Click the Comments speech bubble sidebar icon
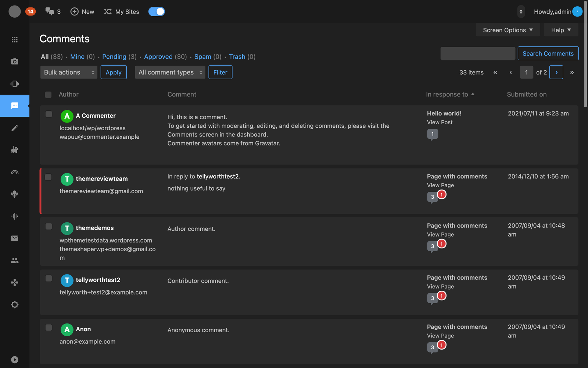Viewport: 588px width, 368px height. pos(15,106)
